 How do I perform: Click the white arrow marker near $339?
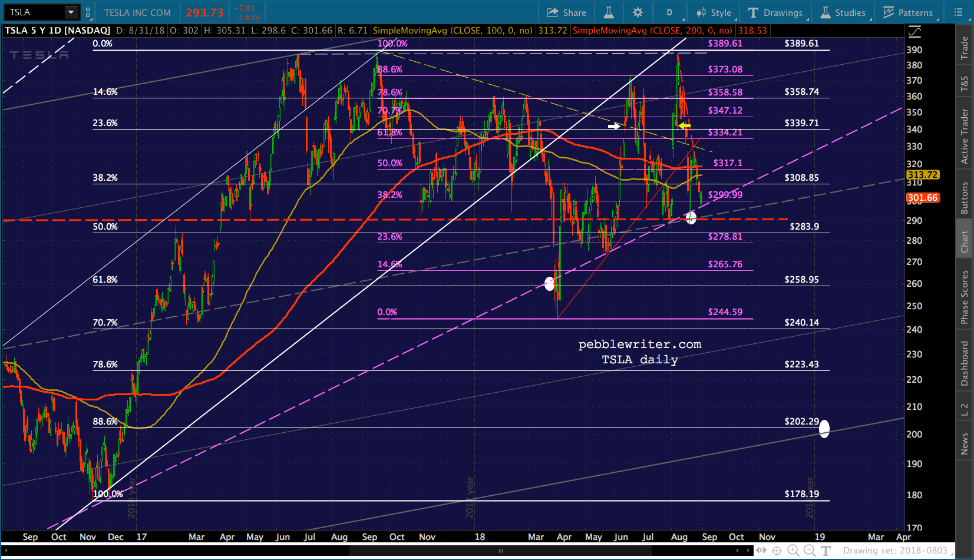tap(614, 126)
